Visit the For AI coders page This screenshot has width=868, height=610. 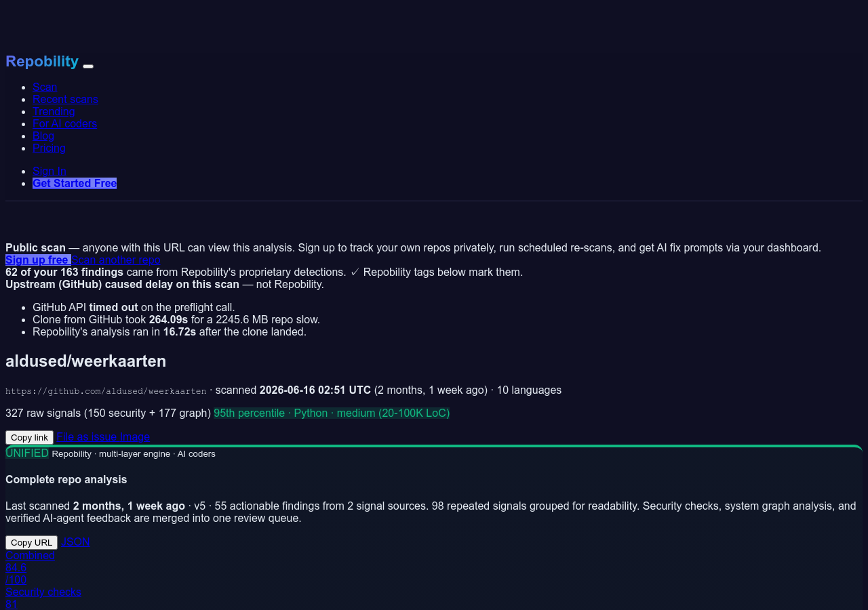(64, 123)
